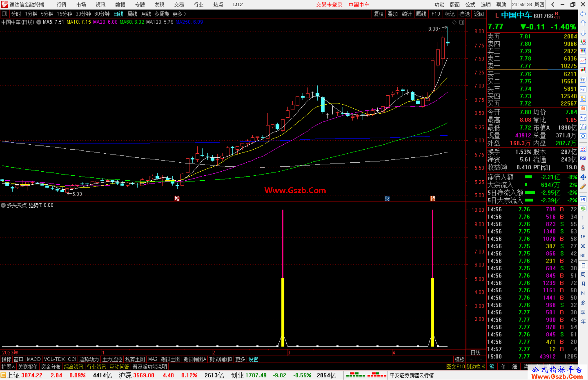Open the 模板 template menu
The height and width of the screenshot is (380, 588).
460,359
